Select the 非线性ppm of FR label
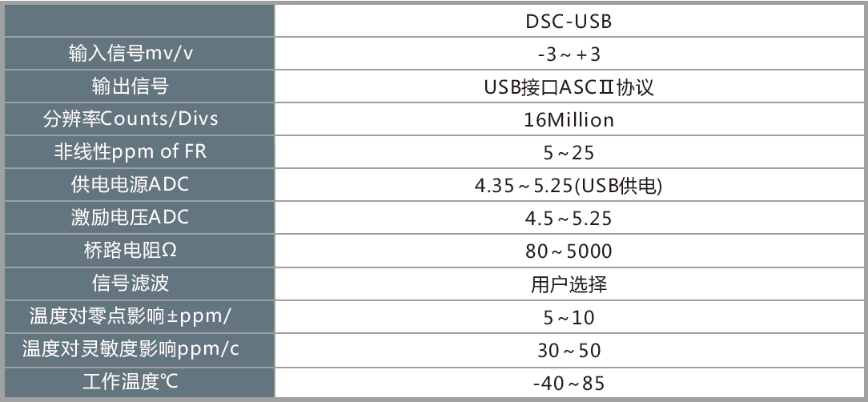Viewport: 868px width, 402px height. click(131, 151)
